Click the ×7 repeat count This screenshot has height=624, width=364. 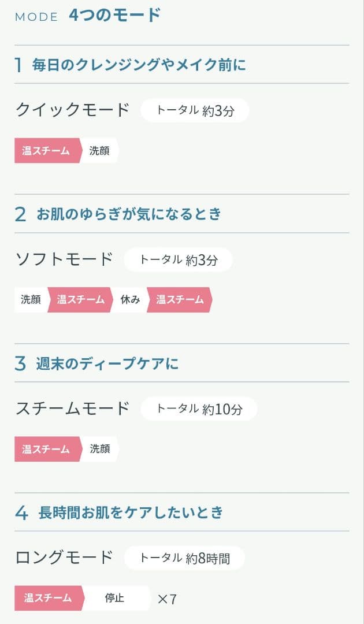167,599
